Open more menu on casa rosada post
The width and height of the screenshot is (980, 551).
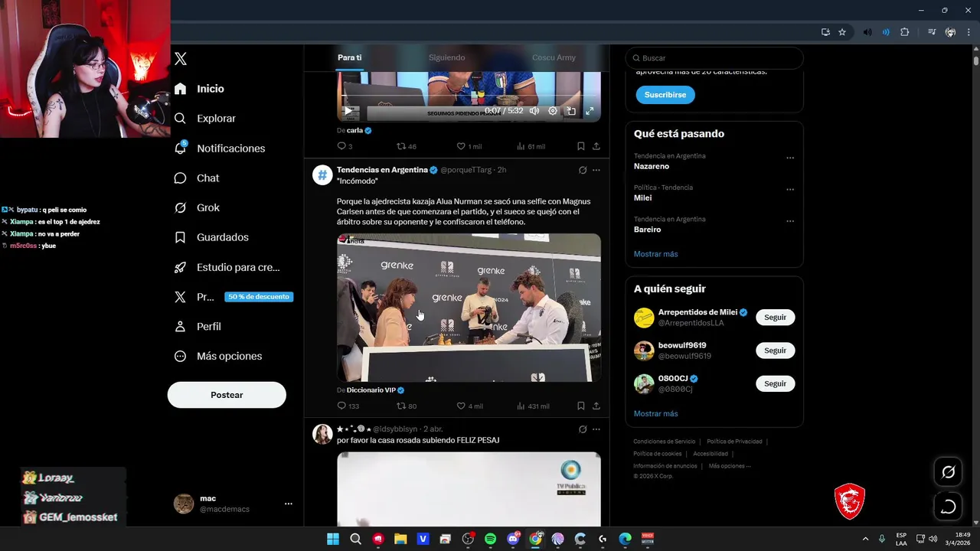pos(596,429)
